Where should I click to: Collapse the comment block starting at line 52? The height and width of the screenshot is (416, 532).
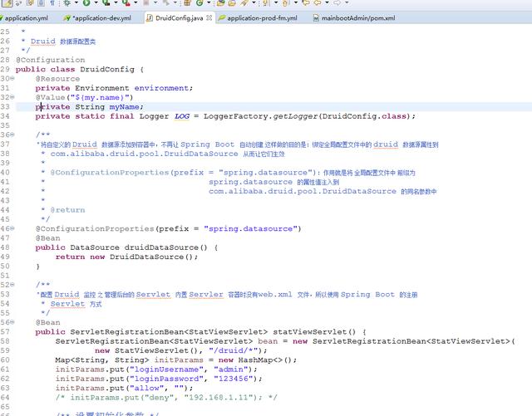pos(12,285)
